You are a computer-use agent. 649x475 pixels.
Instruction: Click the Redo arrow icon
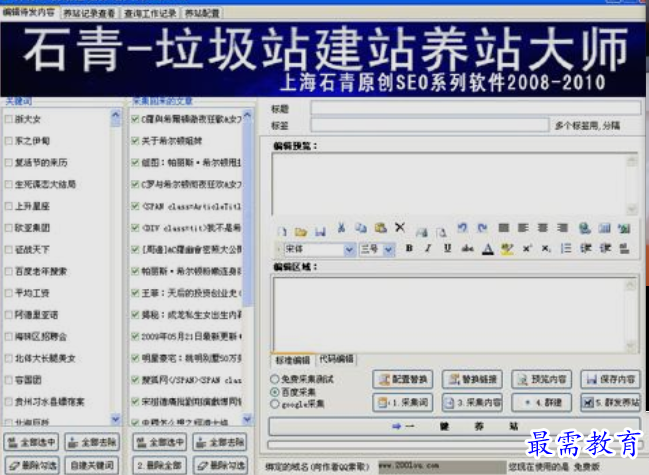click(x=482, y=227)
